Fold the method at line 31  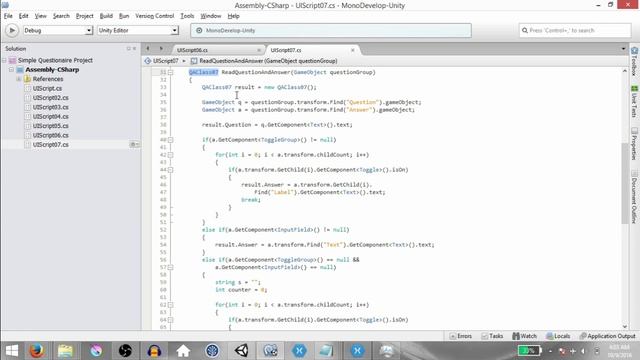(x=171, y=72)
